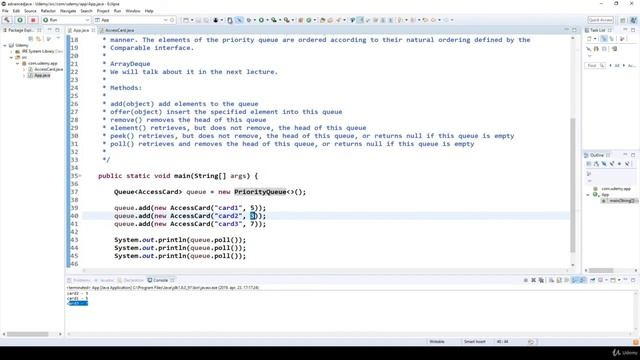The width and height of the screenshot is (640, 360).
Task: Click the build hammer icon in toolbar
Action: pos(7,20)
